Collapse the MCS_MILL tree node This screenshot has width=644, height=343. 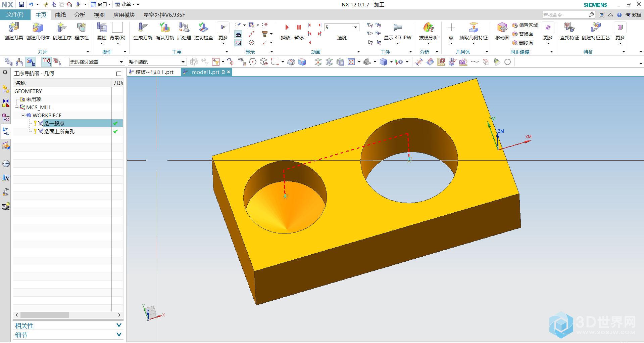[x=17, y=107]
